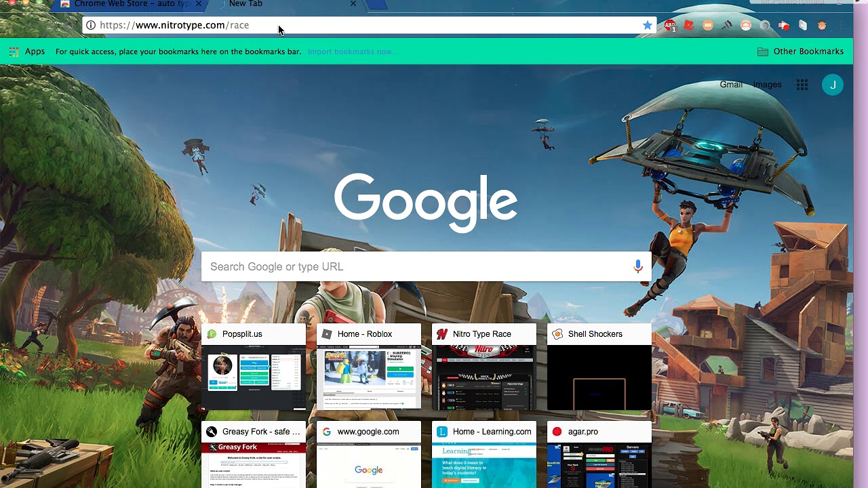Open the Shell Shockers shortcut tile

[599, 367]
